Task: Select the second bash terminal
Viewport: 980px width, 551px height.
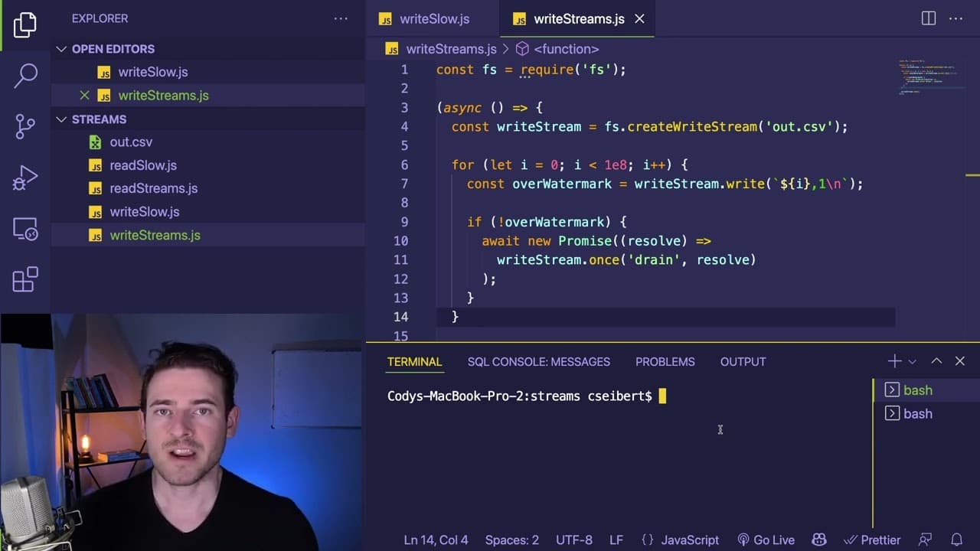Action: (x=917, y=414)
